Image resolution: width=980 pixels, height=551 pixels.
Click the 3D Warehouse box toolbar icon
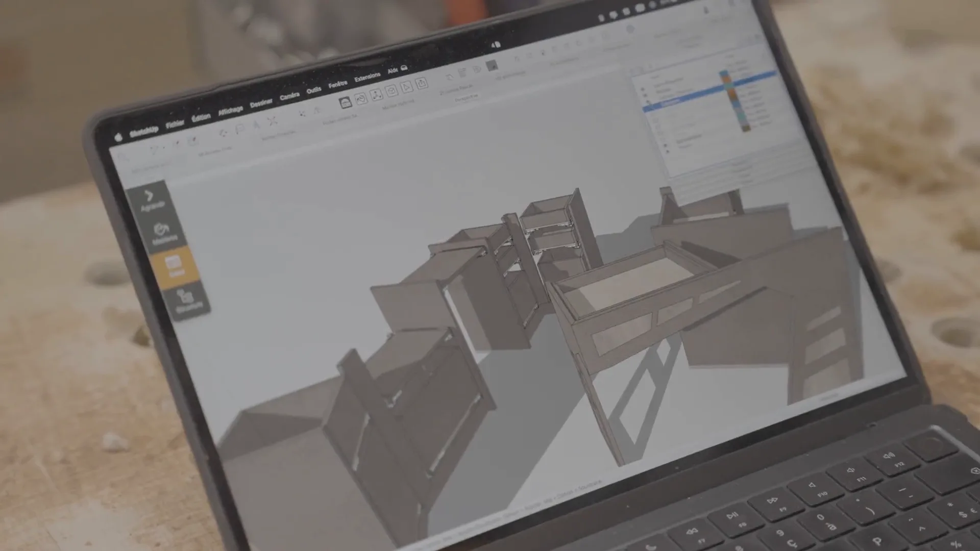coord(346,103)
